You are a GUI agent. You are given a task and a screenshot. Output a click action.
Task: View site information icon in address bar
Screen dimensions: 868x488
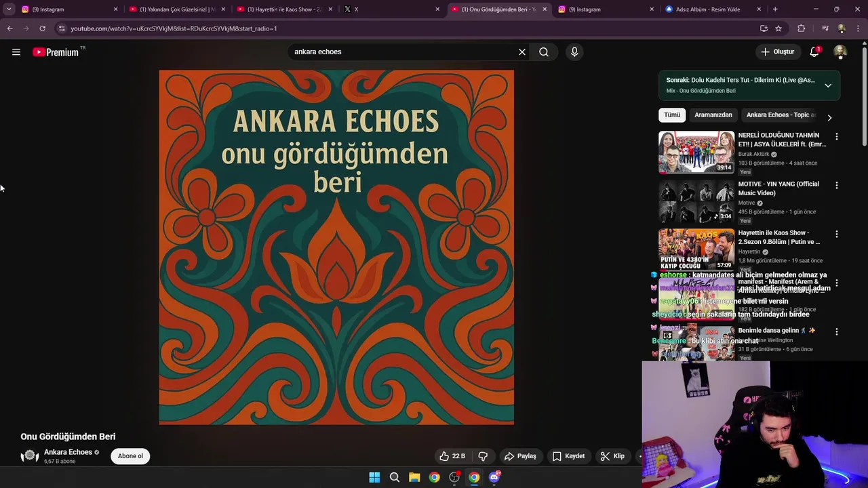pyautogui.click(x=62, y=28)
